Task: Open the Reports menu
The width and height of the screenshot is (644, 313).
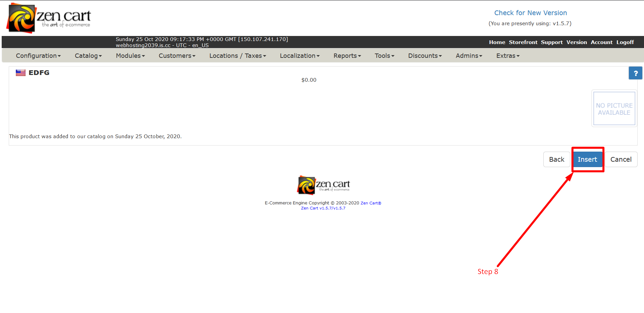Action: (347, 56)
